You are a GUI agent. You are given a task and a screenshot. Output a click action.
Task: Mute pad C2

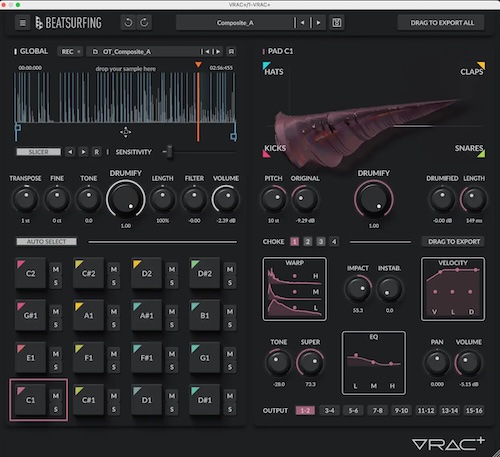click(x=56, y=269)
